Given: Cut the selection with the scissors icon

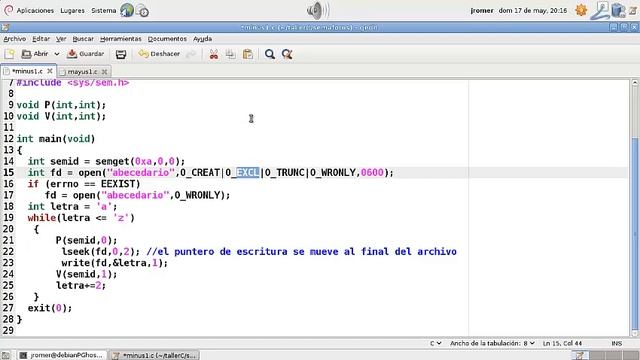Looking at the screenshot, I should tap(213, 54).
